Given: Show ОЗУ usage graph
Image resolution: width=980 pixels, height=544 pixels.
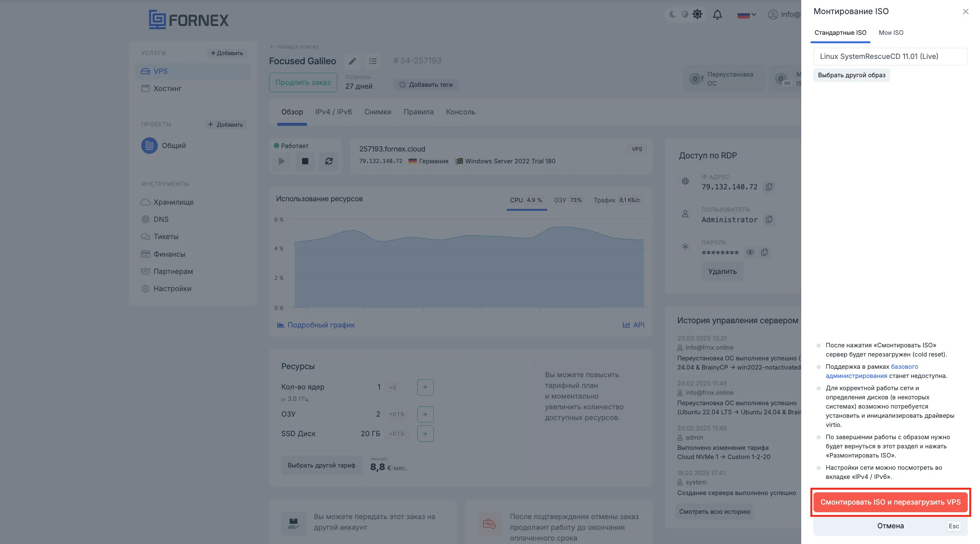Looking at the screenshot, I should [568, 200].
